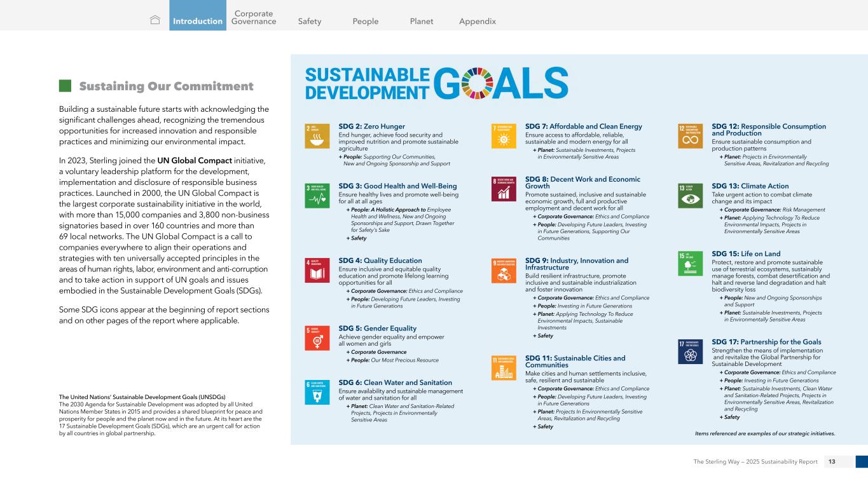The width and height of the screenshot is (868, 488).
Task: Click the color wheel in the GOALS logo
Action: pos(477,85)
